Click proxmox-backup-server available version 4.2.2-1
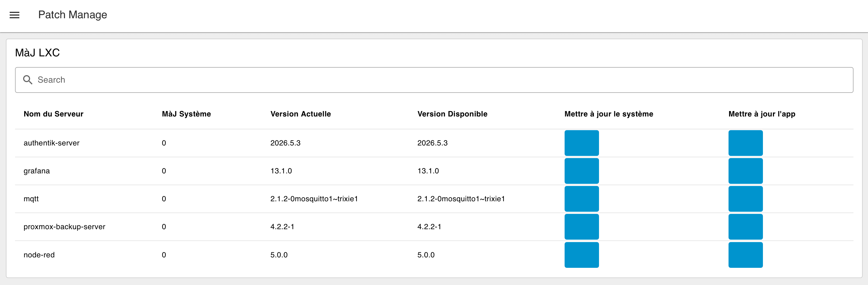This screenshot has width=868, height=285. 429,227
